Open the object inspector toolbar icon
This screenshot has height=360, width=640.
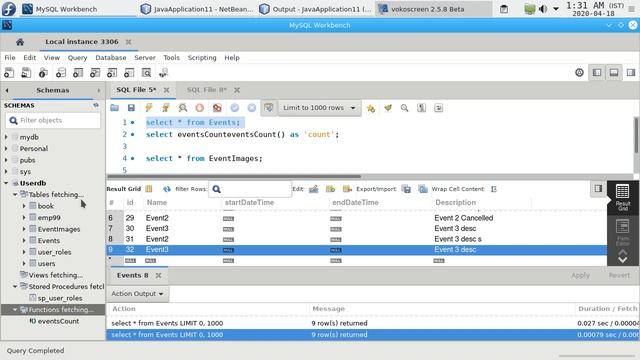[43, 73]
